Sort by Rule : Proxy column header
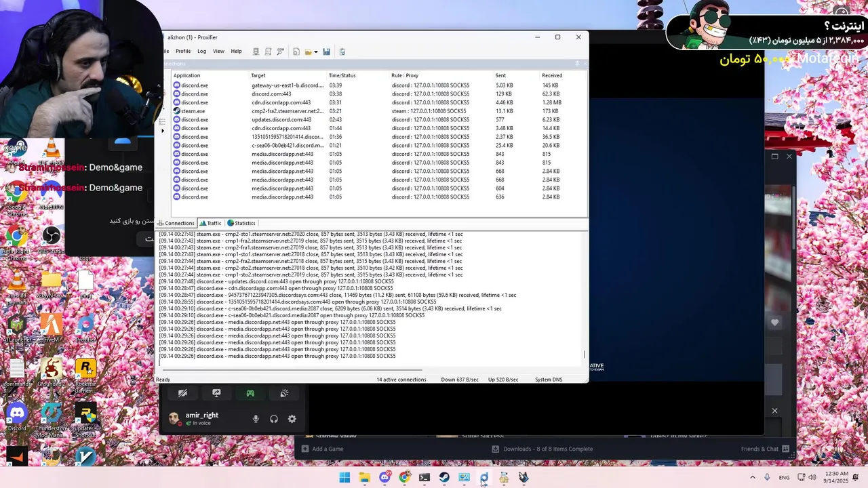The width and height of the screenshot is (868, 488). (x=404, y=75)
